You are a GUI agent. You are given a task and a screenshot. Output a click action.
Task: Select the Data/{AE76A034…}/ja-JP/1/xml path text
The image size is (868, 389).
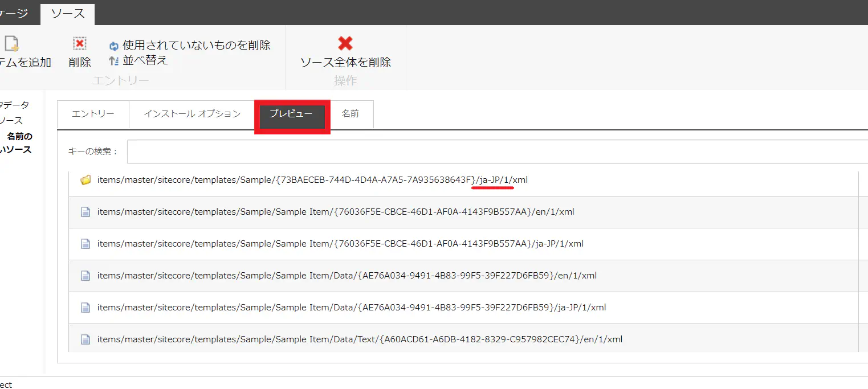(352, 308)
